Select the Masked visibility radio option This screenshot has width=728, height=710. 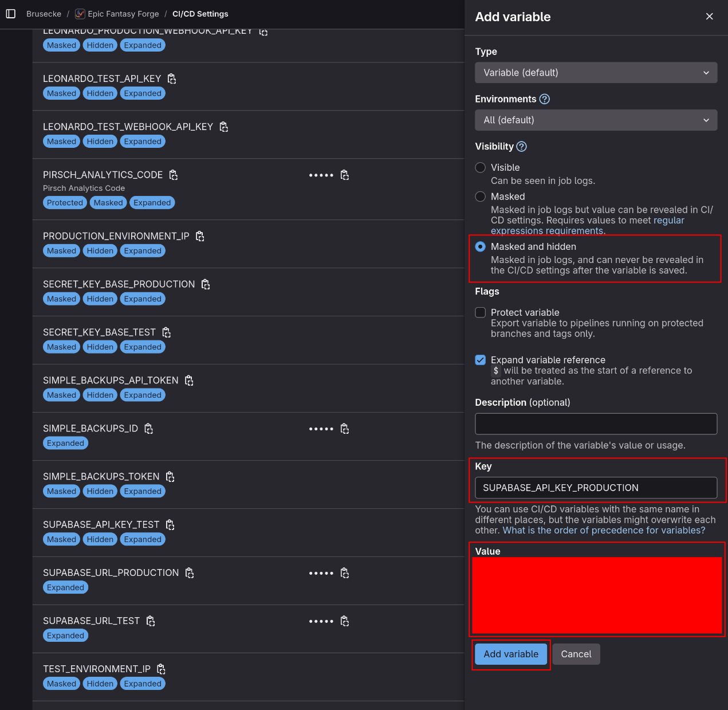pos(481,197)
